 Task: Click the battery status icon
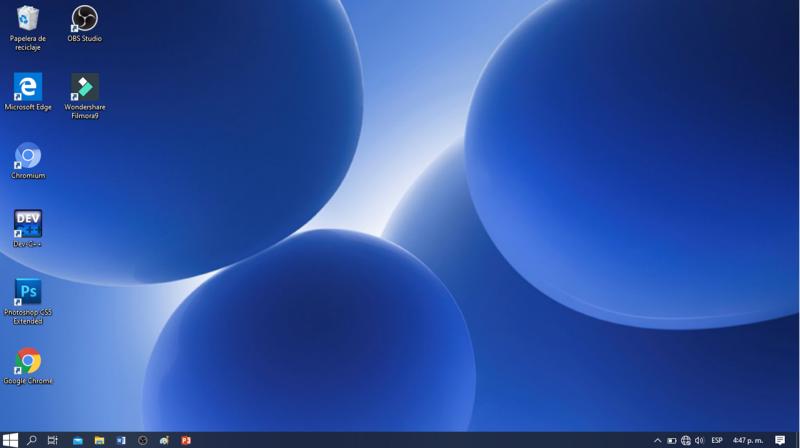coord(671,440)
